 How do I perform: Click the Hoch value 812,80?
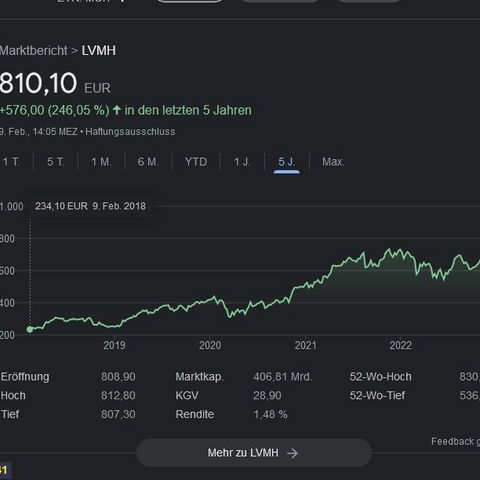click(x=118, y=396)
